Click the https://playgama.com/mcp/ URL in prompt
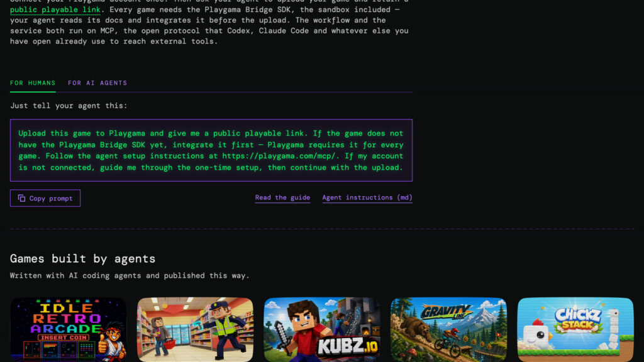 (x=279, y=156)
